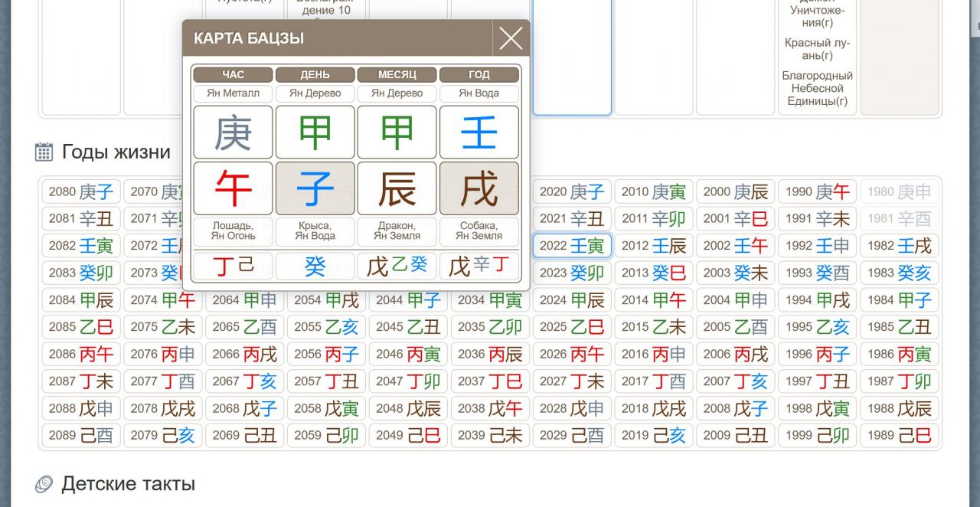Select year 2024 cell
The image size is (980, 507).
click(x=572, y=300)
